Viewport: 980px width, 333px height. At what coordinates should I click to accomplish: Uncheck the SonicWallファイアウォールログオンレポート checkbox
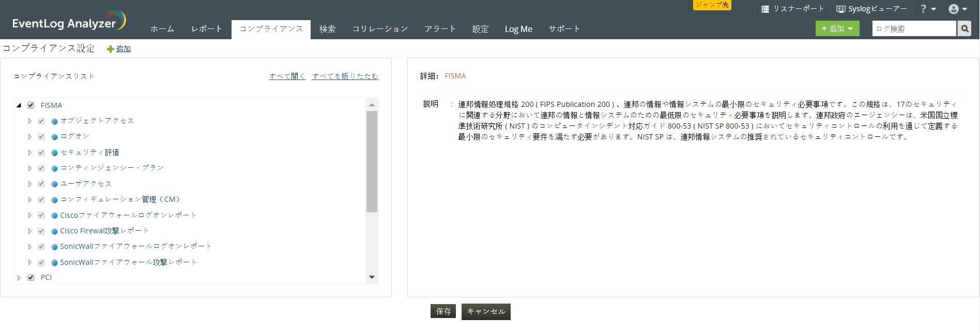click(x=41, y=247)
